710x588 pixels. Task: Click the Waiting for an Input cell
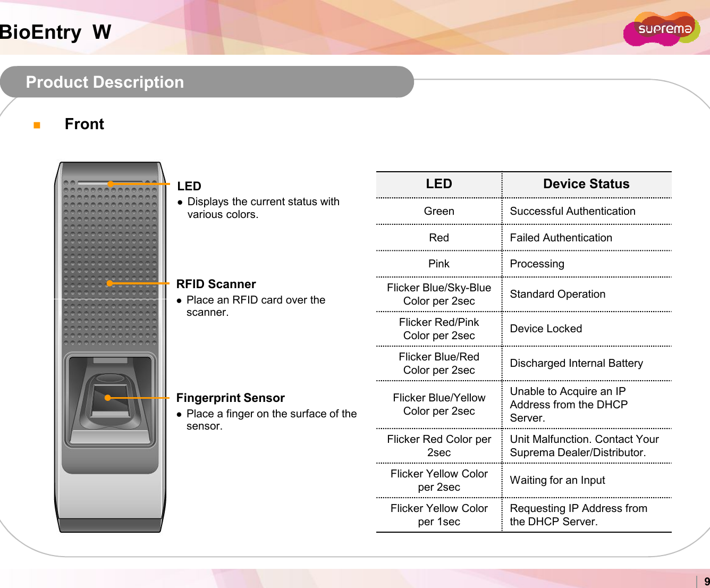[x=587, y=480]
